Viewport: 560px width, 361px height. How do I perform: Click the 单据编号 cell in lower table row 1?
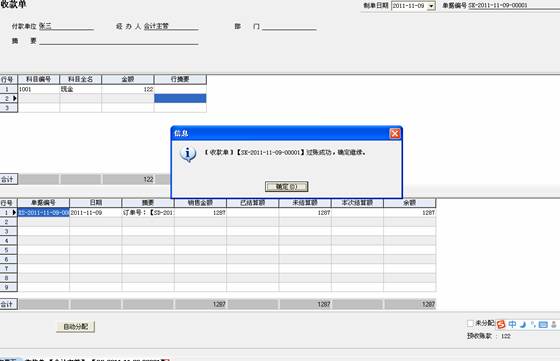click(44, 212)
